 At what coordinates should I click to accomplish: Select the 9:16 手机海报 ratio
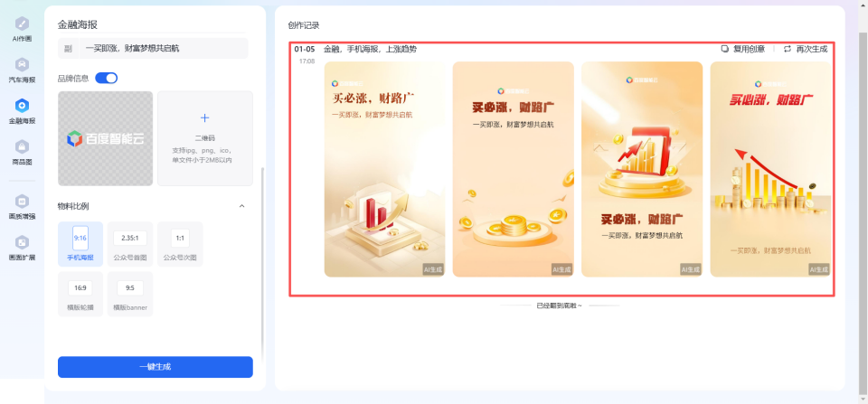(80, 244)
